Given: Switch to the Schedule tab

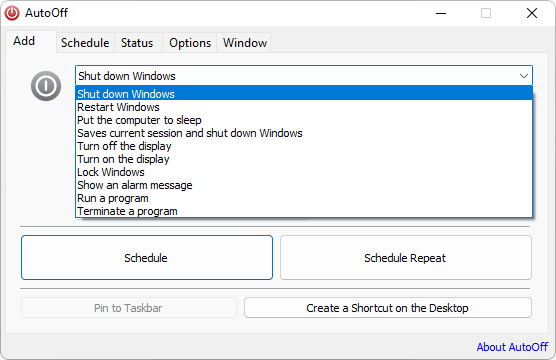Looking at the screenshot, I should tap(85, 43).
